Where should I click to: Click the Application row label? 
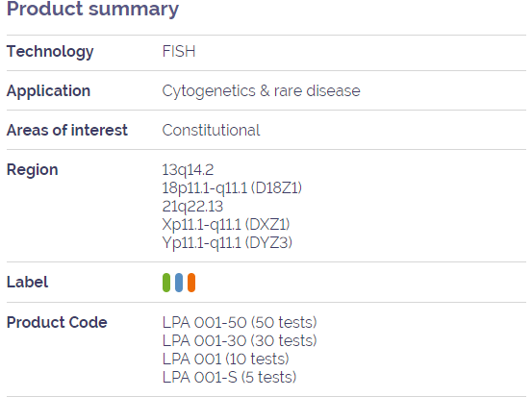click(x=48, y=91)
